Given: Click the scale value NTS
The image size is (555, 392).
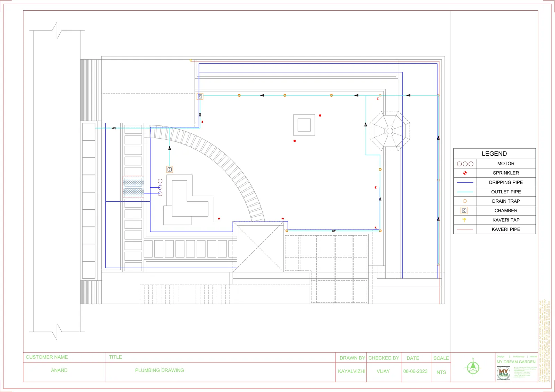Looking at the screenshot, I should click(x=441, y=372).
